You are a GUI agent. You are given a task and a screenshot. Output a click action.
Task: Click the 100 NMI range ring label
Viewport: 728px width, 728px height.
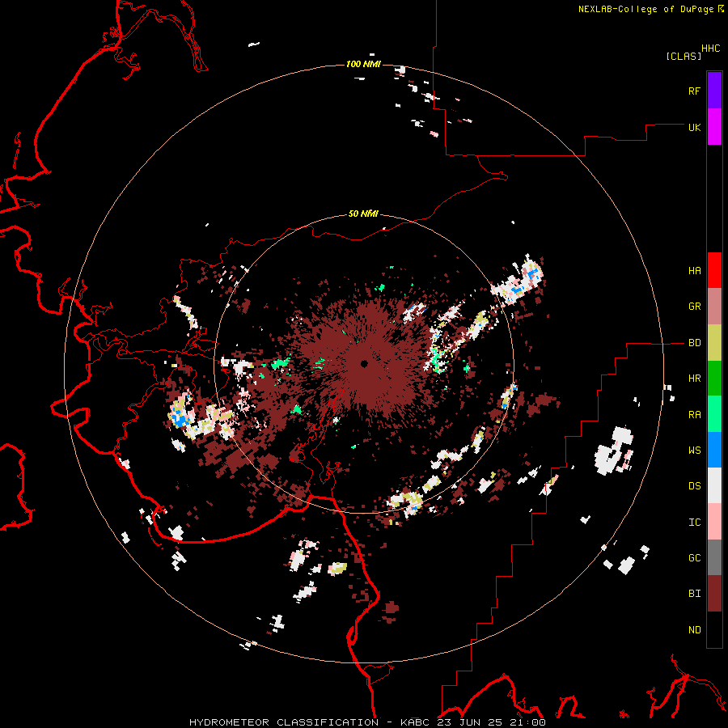point(363,64)
